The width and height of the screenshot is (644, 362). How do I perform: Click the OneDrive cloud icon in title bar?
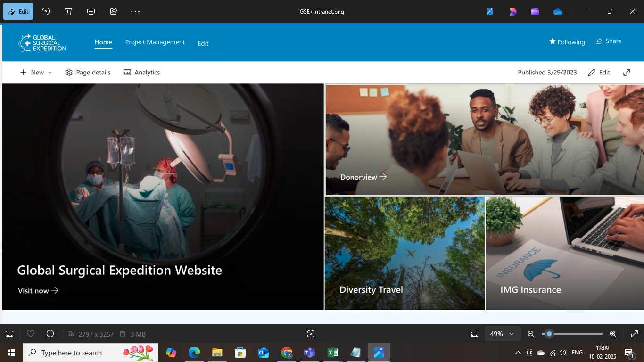coord(558,11)
